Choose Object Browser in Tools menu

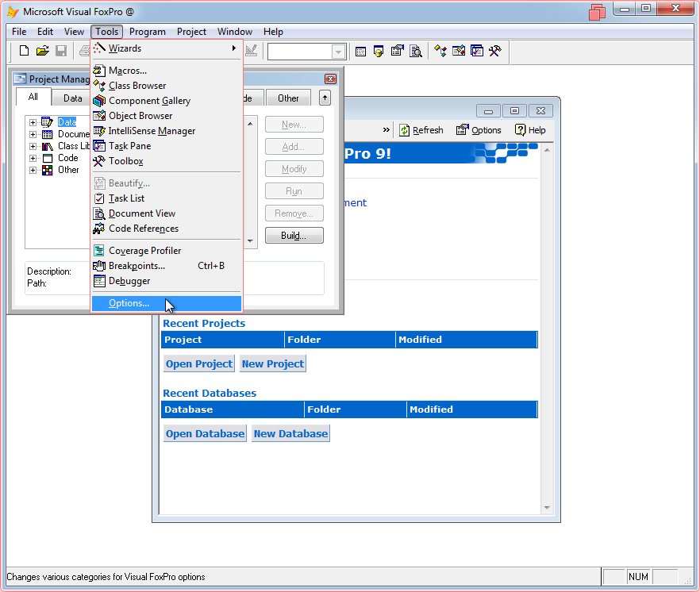(x=167, y=116)
